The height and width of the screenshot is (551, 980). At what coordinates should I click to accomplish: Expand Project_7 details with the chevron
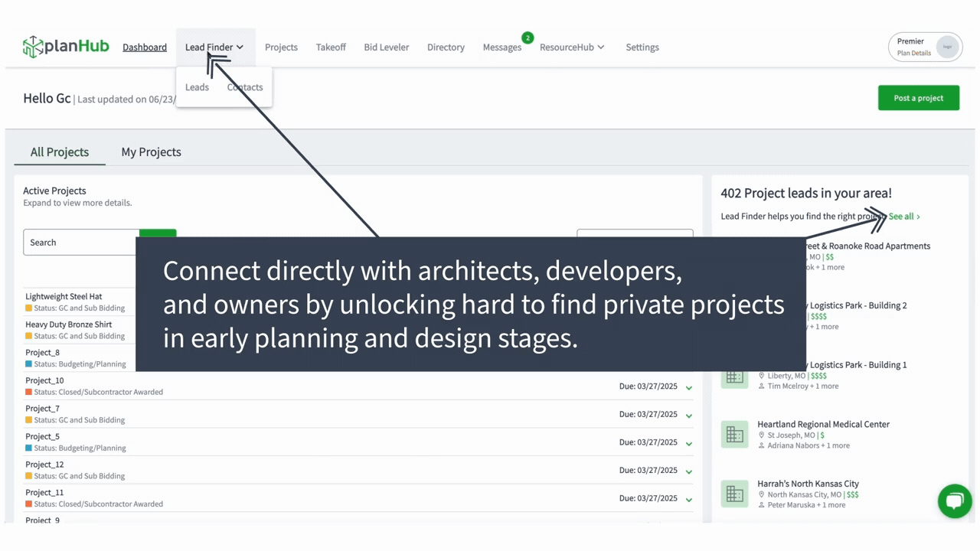tap(689, 416)
